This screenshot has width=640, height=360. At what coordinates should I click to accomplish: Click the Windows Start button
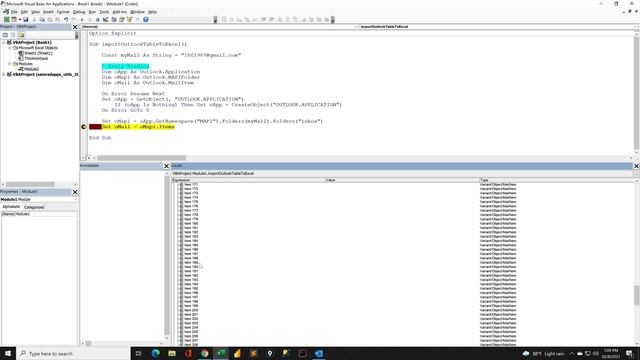[x=8, y=353]
